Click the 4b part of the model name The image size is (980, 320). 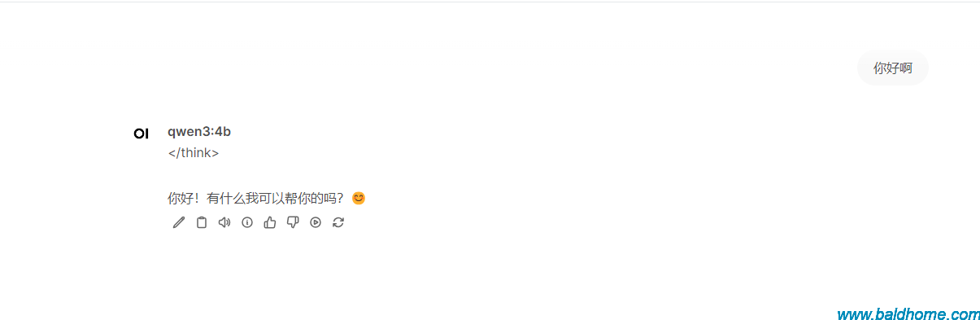(224, 132)
